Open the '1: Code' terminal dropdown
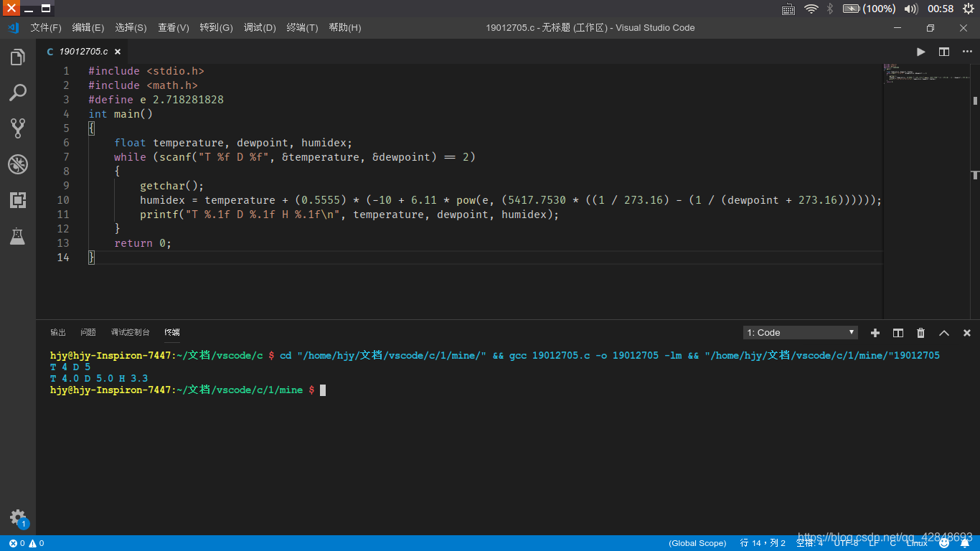The image size is (980, 551). coord(799,332)
